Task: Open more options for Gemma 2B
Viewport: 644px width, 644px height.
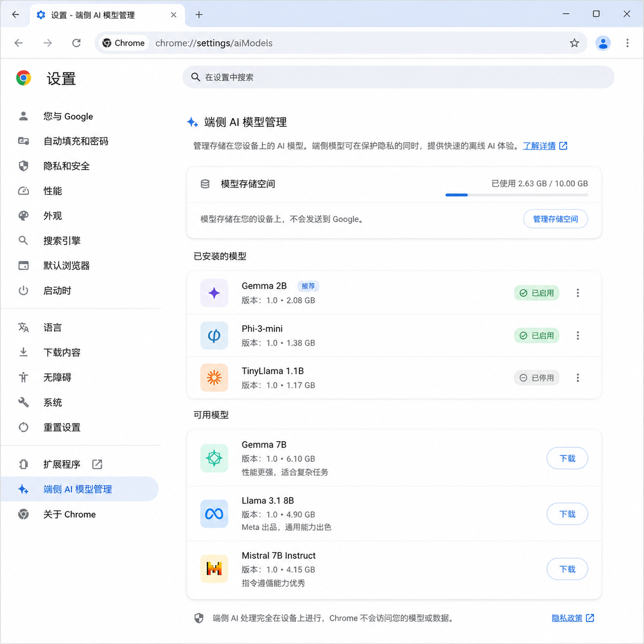Action: 578,293
